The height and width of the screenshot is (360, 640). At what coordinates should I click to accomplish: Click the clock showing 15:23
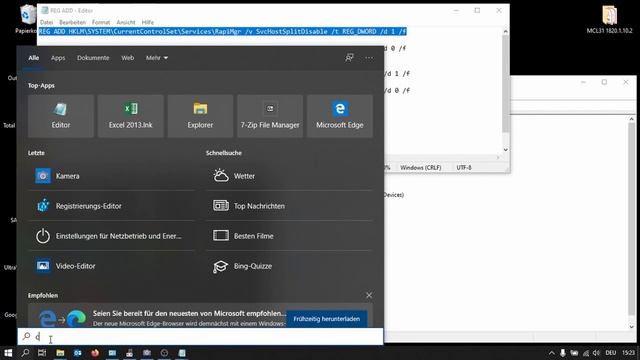tap(629, 353)
